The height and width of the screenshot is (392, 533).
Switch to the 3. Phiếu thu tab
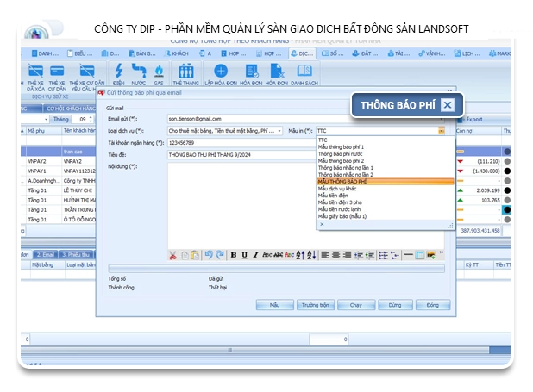click(78, 254)
